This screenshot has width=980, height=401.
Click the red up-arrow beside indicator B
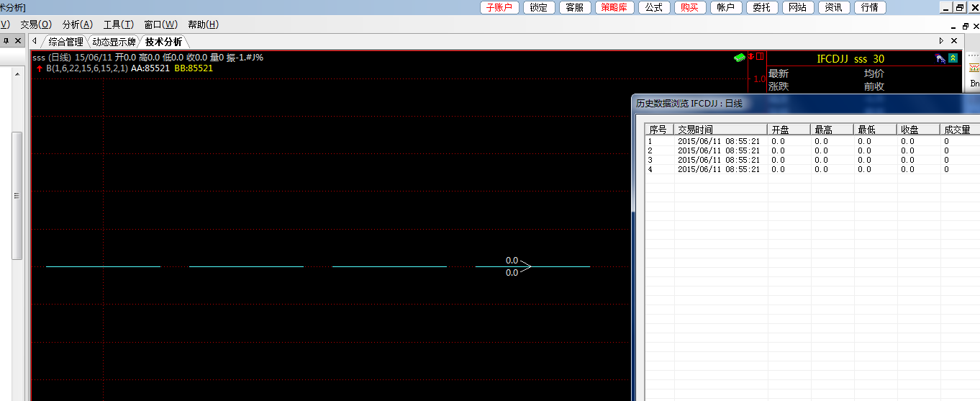click(x=39, y=68)
